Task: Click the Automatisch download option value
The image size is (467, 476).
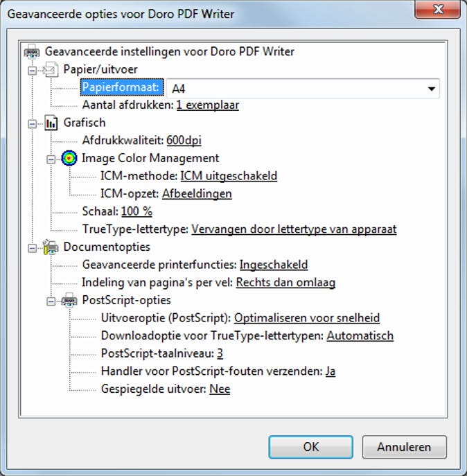Action: (360, 336)
